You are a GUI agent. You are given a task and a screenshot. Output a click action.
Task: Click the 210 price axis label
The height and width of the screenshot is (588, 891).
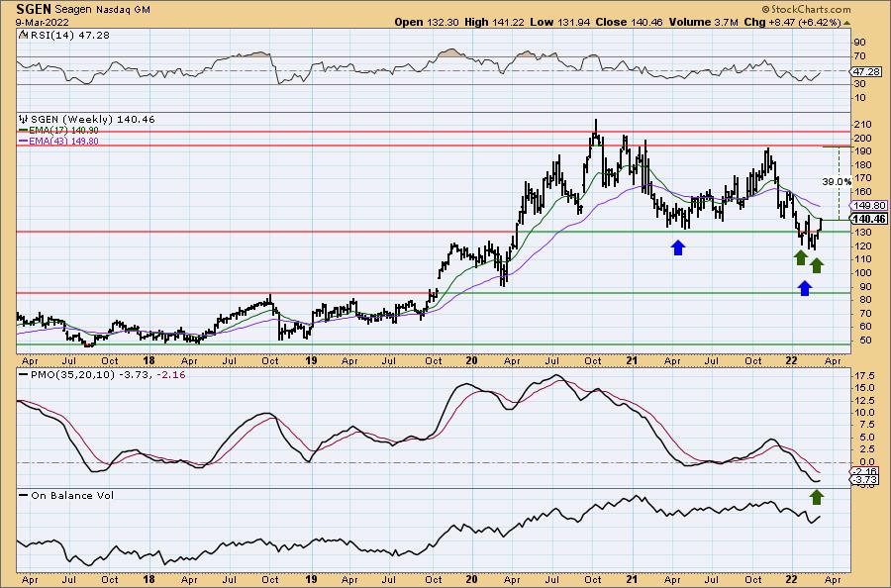[862, 125]
